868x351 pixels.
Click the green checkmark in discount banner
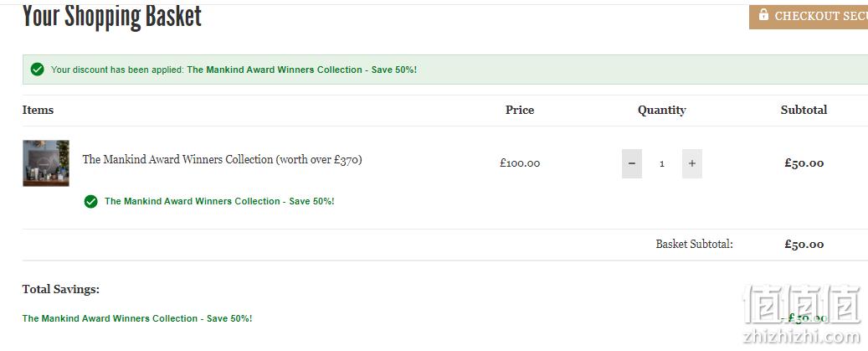coord(37,70)
